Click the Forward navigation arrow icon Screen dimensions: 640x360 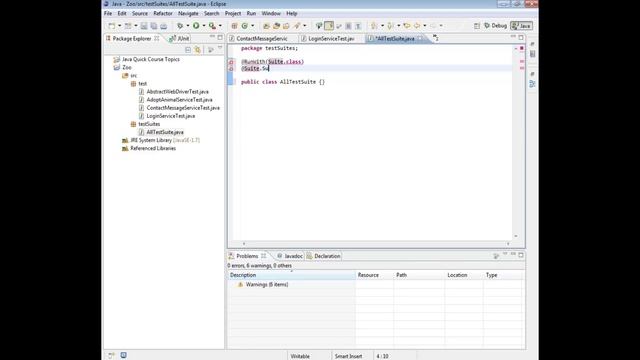click(433, 26)
